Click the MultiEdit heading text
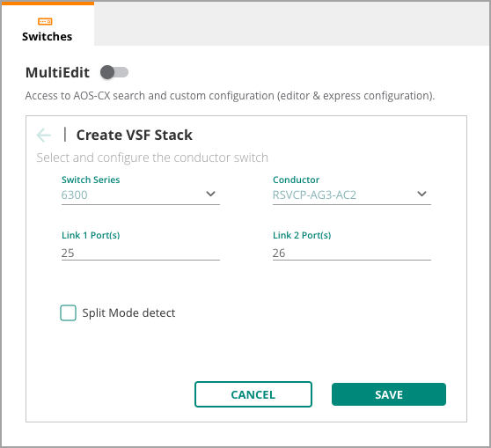The height and width of the screenshot is (448, 491). [57, 72]
